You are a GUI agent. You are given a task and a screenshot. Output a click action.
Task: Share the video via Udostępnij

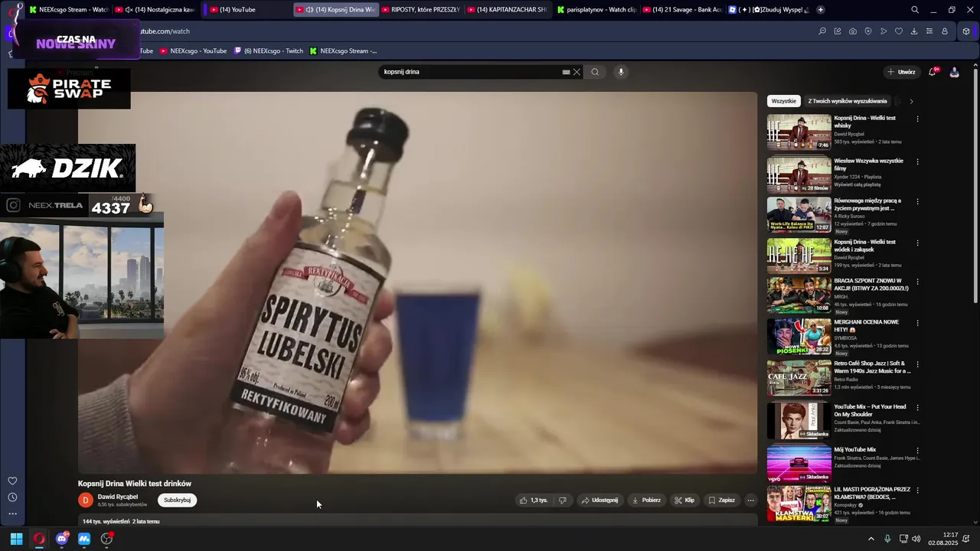coord(599,500)
